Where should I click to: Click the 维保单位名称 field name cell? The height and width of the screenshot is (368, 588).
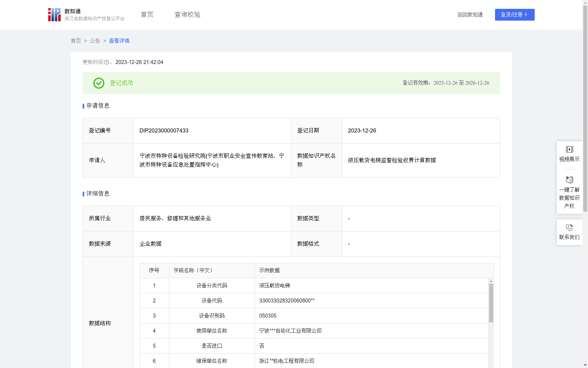tap(212, 361)
